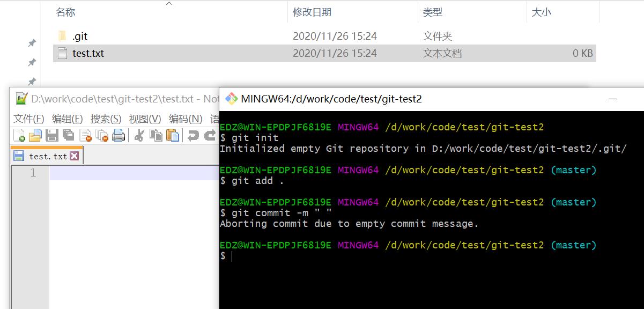The width and height of the screenshot is (644, 309).
Task: Click the date cell of the .git row
Action: tap(335, 36)
